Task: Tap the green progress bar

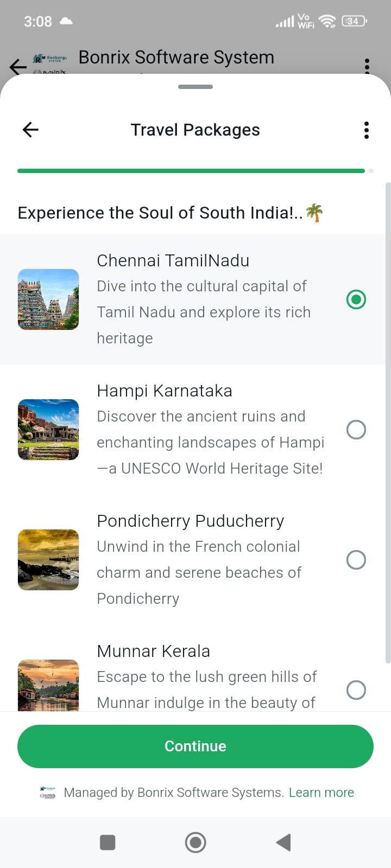Action: 191,171
